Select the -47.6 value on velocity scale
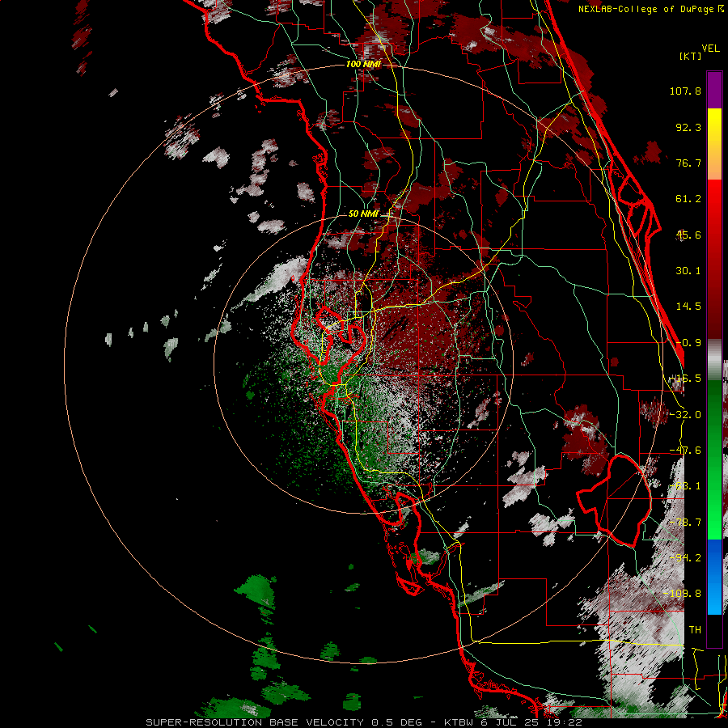The height and width of the screenshot is (728, 728). pos(685,451)
